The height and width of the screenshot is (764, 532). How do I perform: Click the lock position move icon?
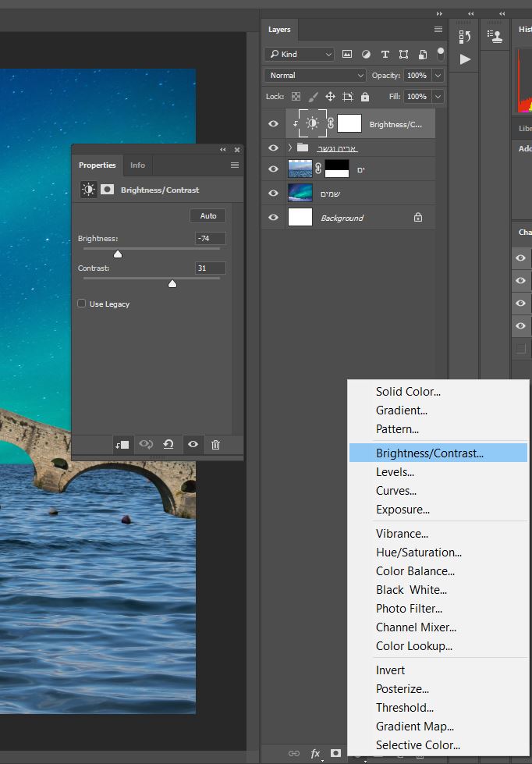330,97
